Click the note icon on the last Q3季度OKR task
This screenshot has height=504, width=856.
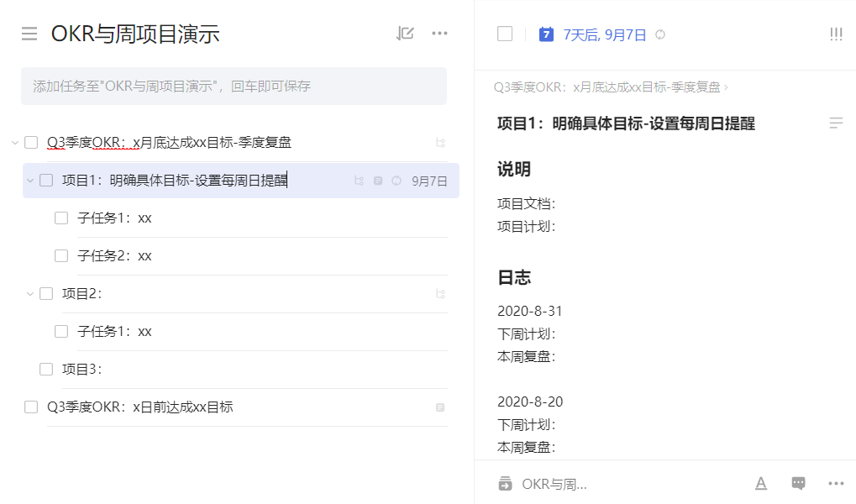[440, 407]
